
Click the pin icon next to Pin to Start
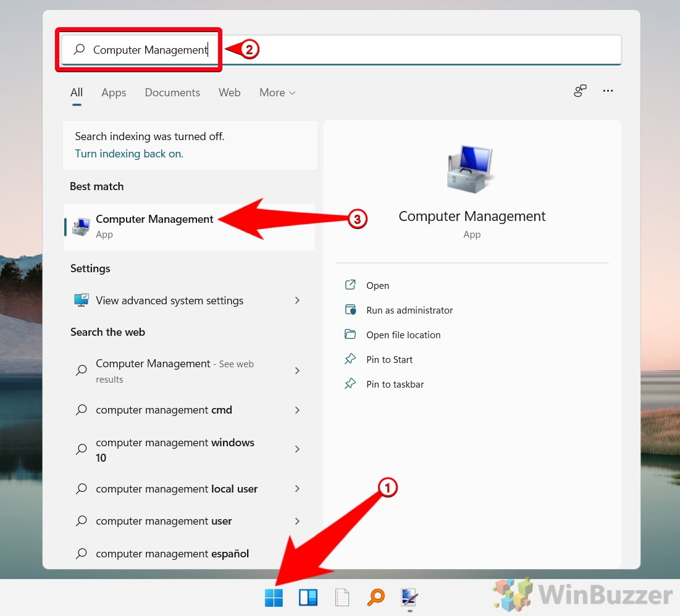[x=350, y=359]
